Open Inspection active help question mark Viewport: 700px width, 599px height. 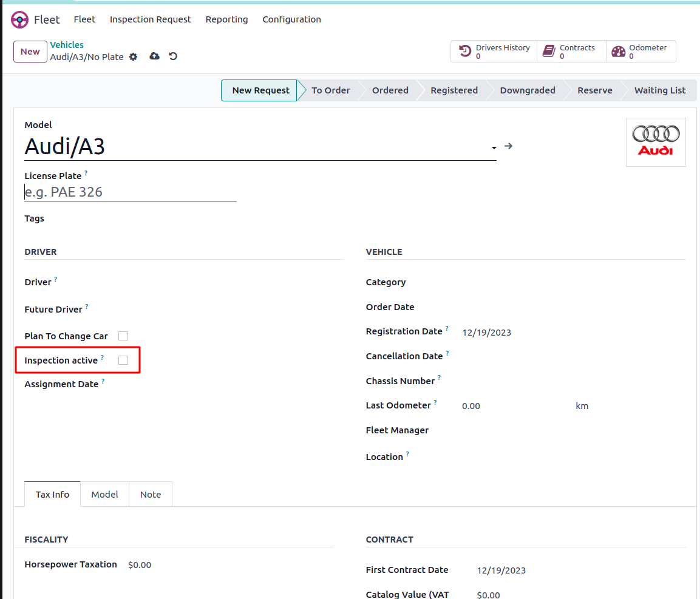coord(102,357)
